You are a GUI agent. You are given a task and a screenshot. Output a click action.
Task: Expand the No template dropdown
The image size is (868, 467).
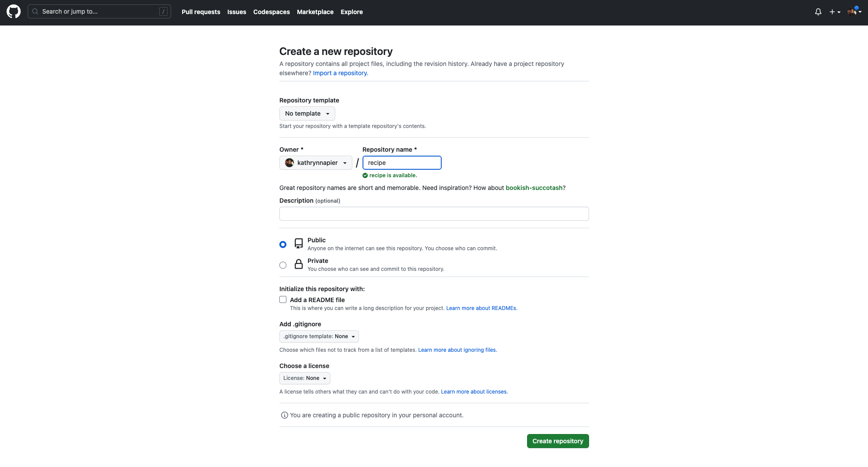[307, 113]
